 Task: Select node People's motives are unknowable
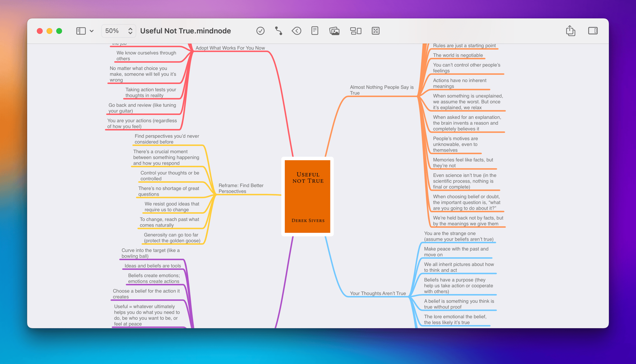(x=455, y=144)
